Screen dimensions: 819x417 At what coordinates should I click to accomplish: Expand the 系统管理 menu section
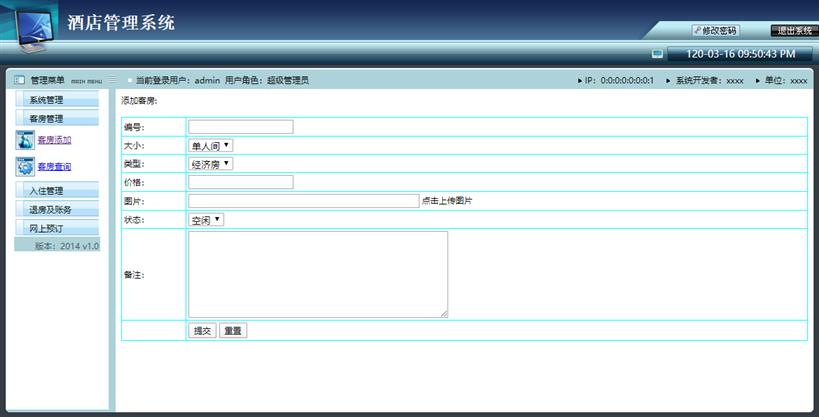click(57, 100)
